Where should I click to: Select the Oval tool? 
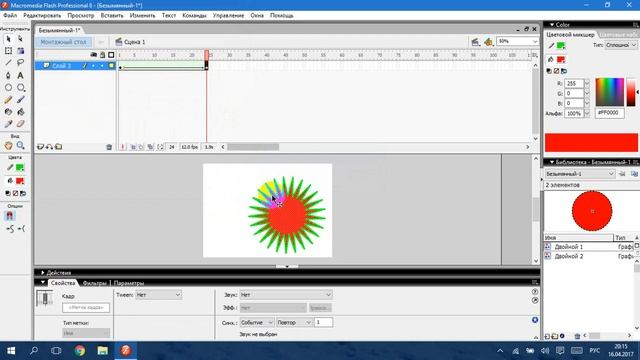click(x=8, y=88)
